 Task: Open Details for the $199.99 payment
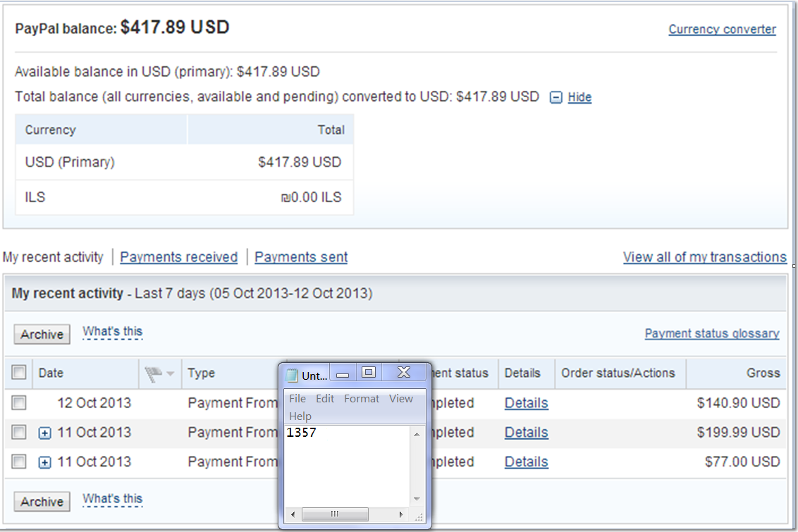point(526,433)
